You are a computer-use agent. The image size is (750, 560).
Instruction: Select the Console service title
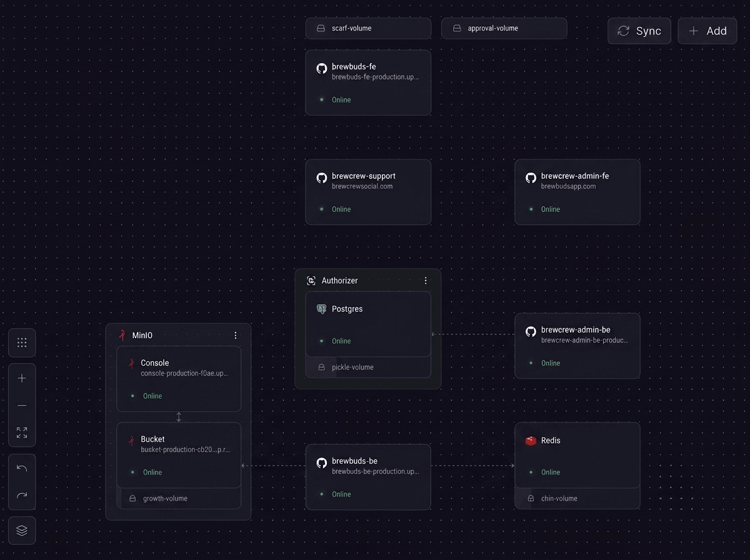[155, 362]
